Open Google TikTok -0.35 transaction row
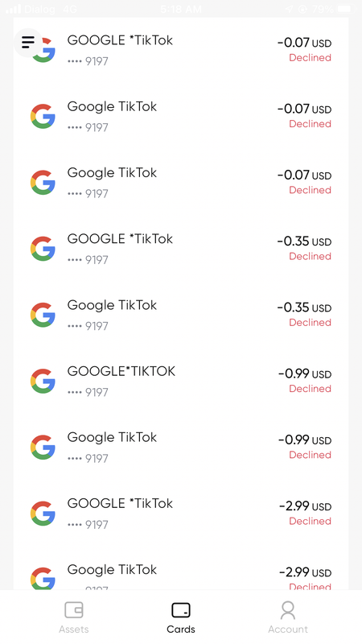The image size is (362, 644). tap(181, 315)
